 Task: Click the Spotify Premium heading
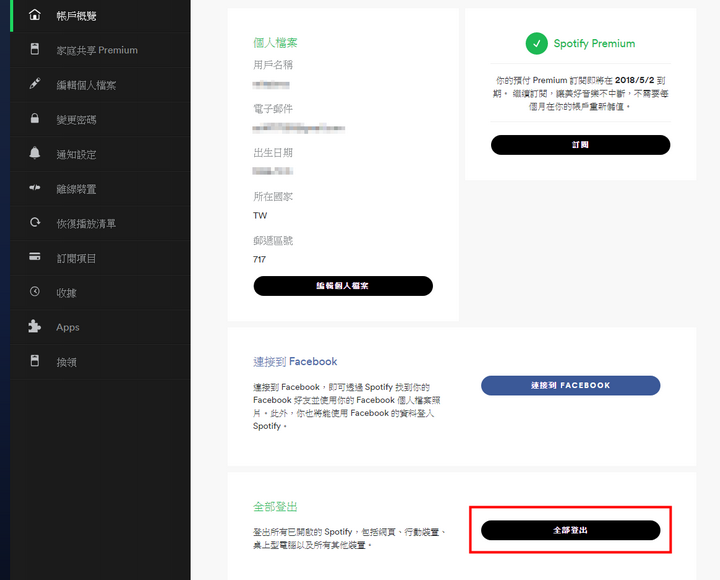594,44
